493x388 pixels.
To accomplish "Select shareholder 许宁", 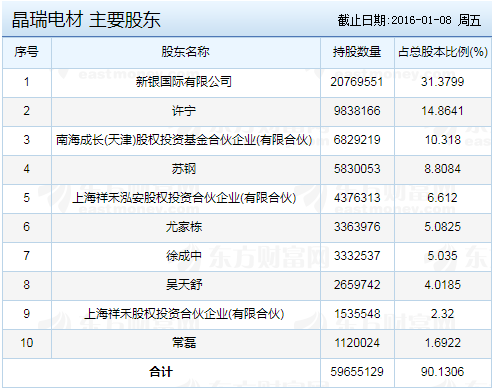I will tap(184, 111).
